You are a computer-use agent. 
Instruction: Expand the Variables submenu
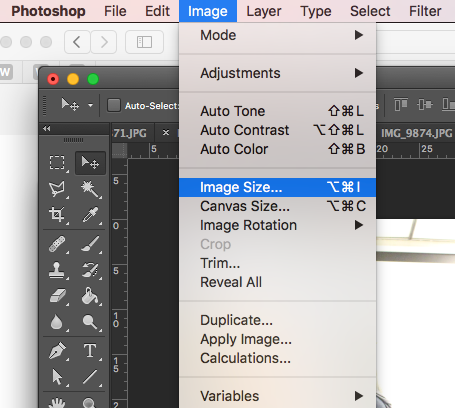tap(278, 396)
